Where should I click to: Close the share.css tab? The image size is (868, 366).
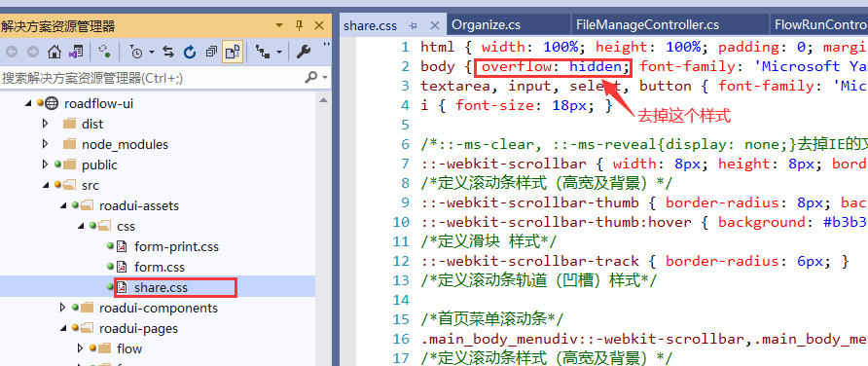pos(435,25)
